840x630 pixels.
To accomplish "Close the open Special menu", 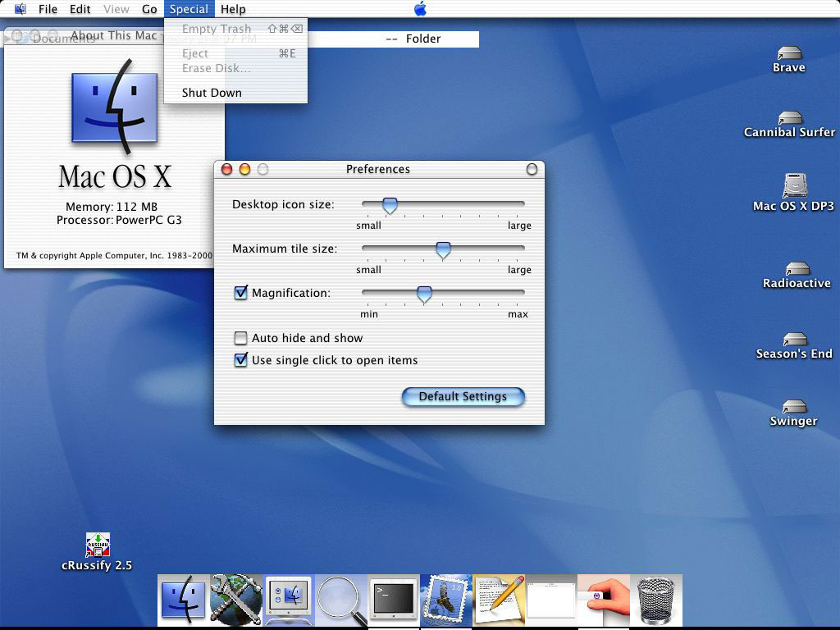I will (x=189, y=9).
